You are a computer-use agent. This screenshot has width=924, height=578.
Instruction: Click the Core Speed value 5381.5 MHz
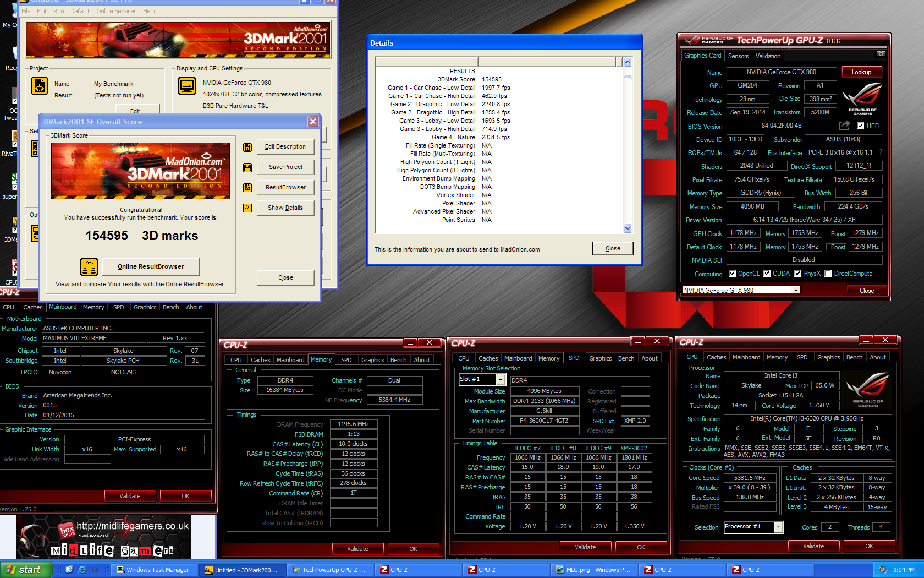point(750,478)
